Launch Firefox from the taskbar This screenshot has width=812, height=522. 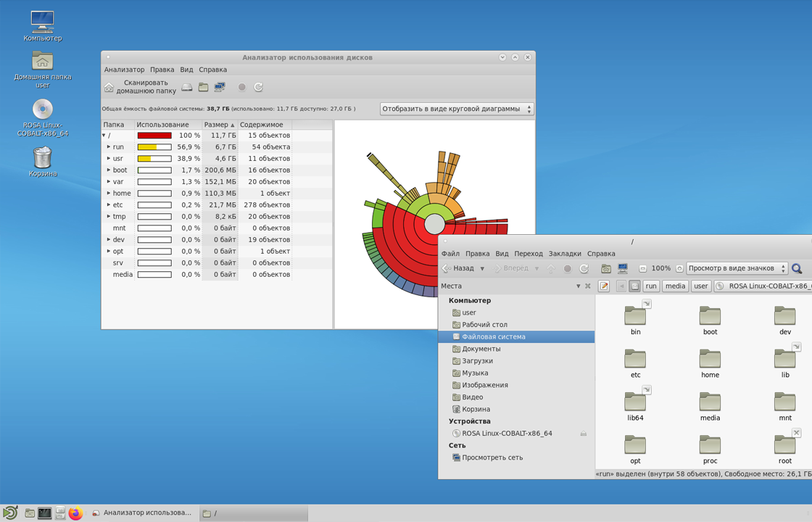point(75,513)
